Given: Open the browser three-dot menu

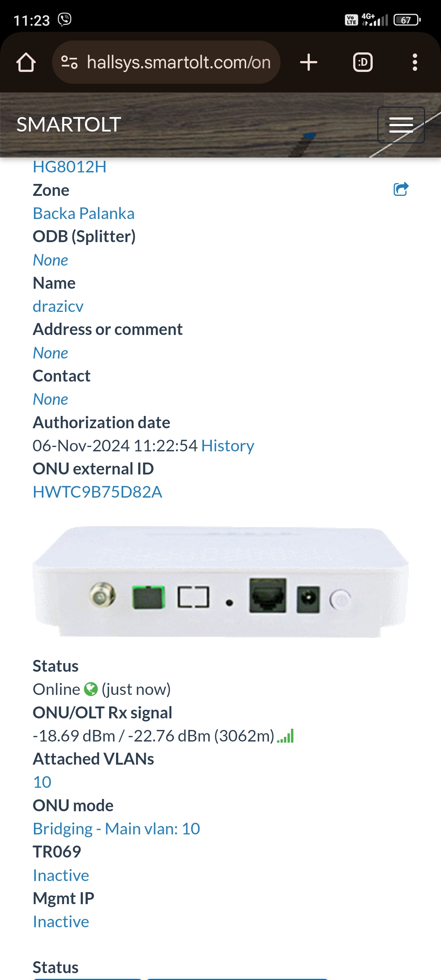Looking at the screenshot, I should [415, 62].
